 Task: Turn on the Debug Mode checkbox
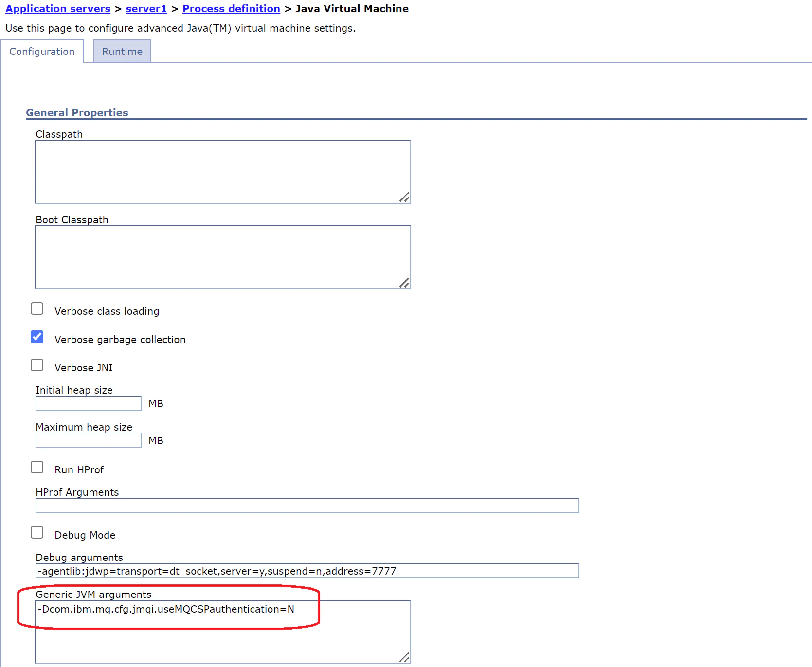37,532
